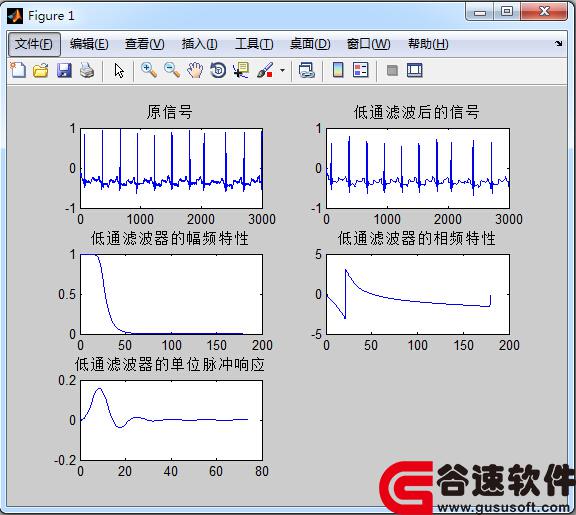Open the 文件(F) menu
576x515 pixels.
pos(34,44)
